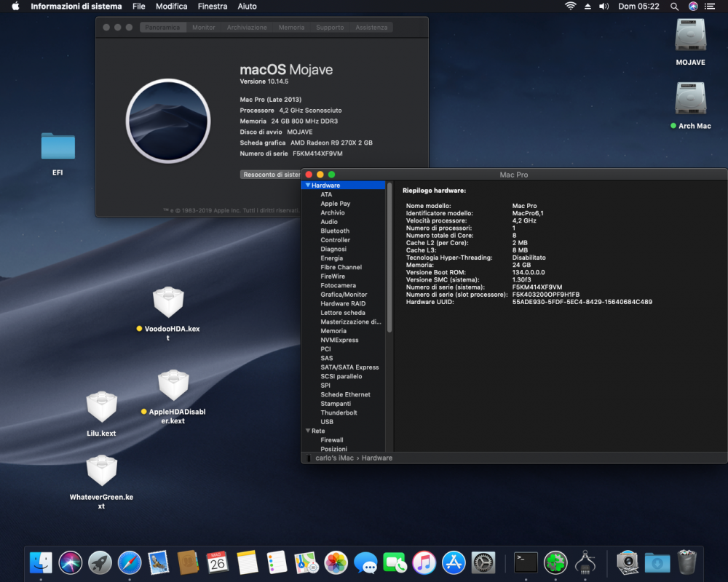Open Safari compass icon in Dock
The image size is (728, 582).
coord(130,562)
